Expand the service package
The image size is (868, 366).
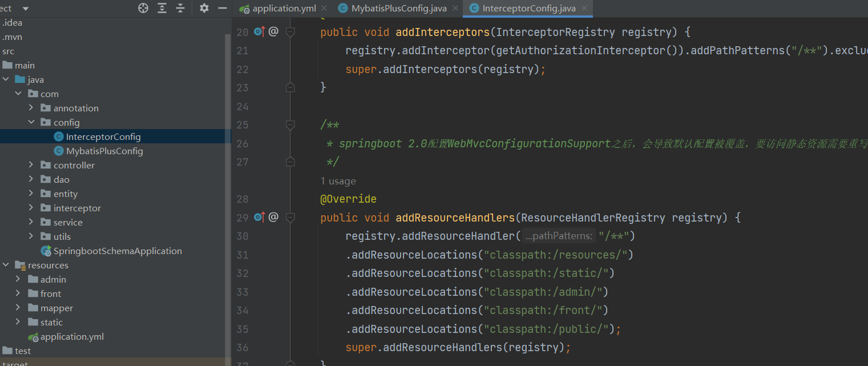click(31, 222)
